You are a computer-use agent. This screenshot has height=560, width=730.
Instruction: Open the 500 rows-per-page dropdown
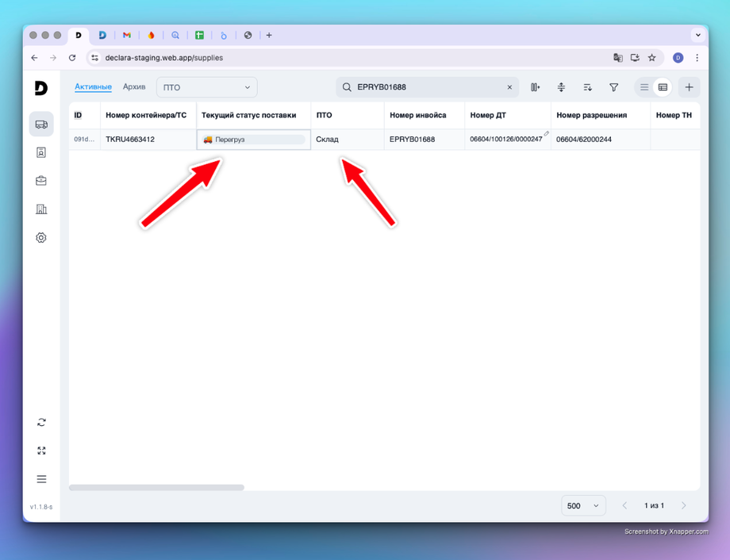tap(583, 505)
